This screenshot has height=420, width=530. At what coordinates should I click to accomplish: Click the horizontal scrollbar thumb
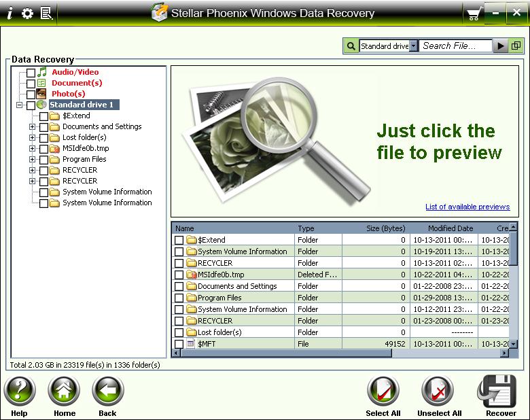pyautogui.click(x=286, y=353)
